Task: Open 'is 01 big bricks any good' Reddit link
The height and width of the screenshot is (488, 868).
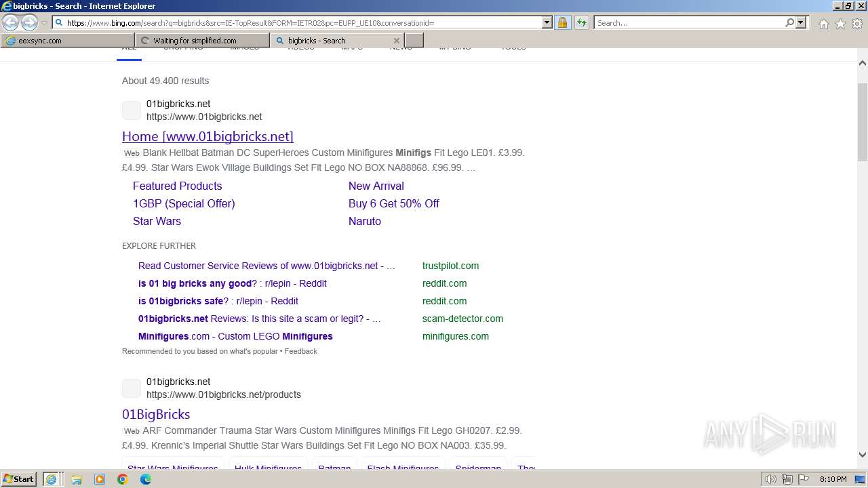Action: point(233,283)
